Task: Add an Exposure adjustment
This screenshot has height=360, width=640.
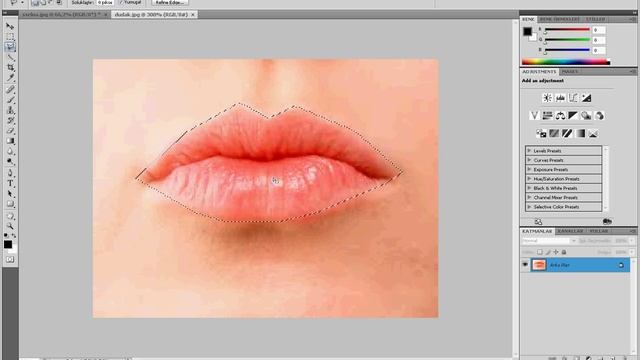Action: coord(586,98)
